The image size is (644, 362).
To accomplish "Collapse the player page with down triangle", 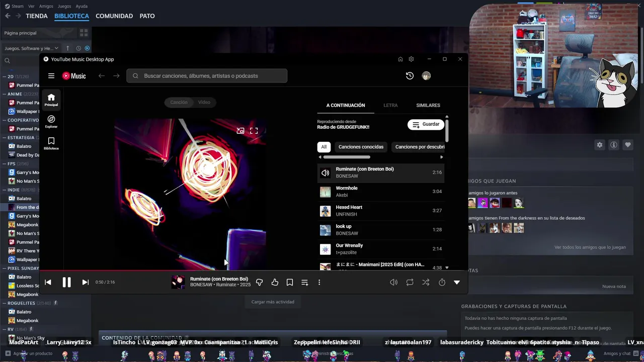I will coord(457,283).
